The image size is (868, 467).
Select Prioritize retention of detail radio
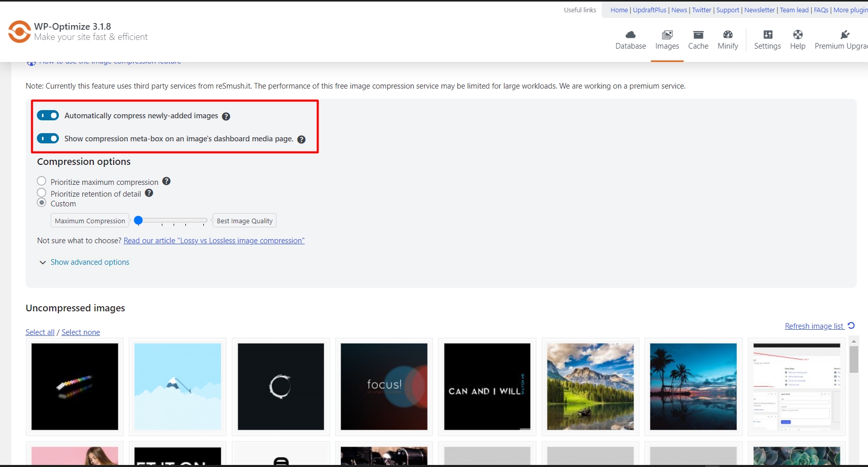click(x=41, y=193)
